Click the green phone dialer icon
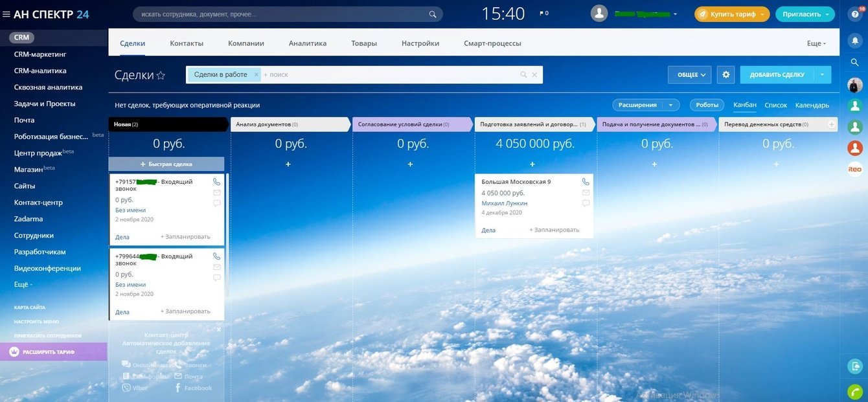 [x=855, y=392]
